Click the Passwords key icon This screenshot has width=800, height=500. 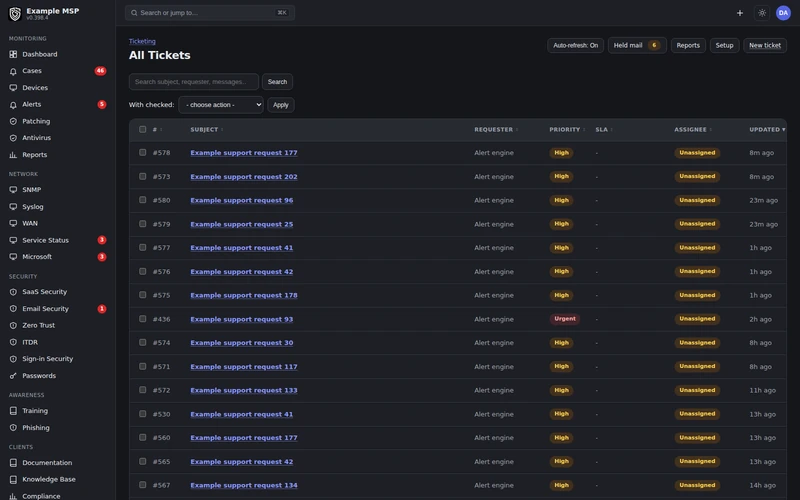click(x=13, y=376)
